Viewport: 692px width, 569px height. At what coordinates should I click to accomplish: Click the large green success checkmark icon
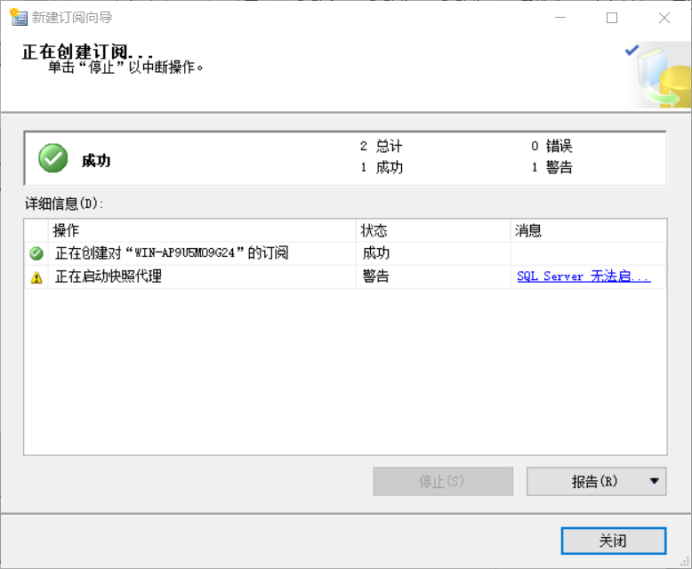(x=53, y=159)
